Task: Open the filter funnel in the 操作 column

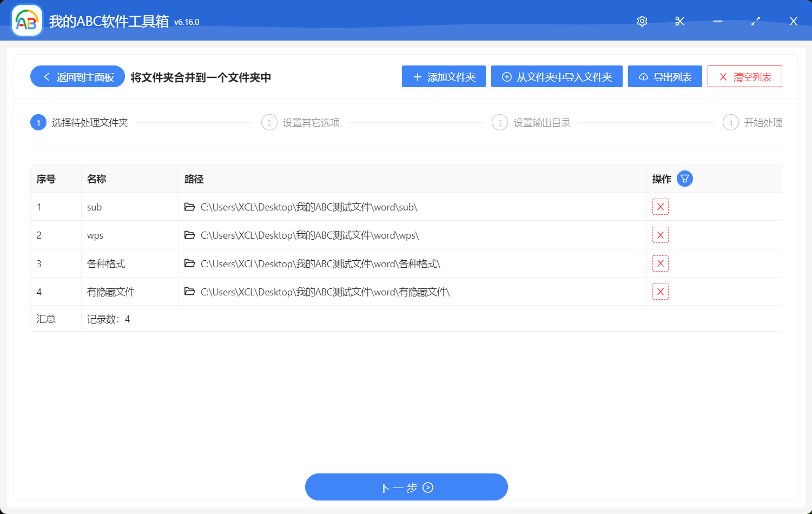Action: coord(685,178)
